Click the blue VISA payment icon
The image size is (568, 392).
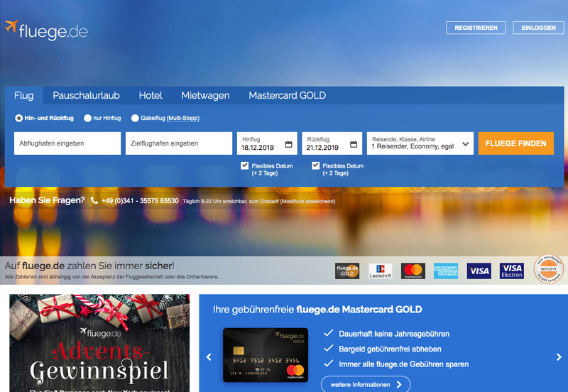pyautogui.click(x=479, y=271)
